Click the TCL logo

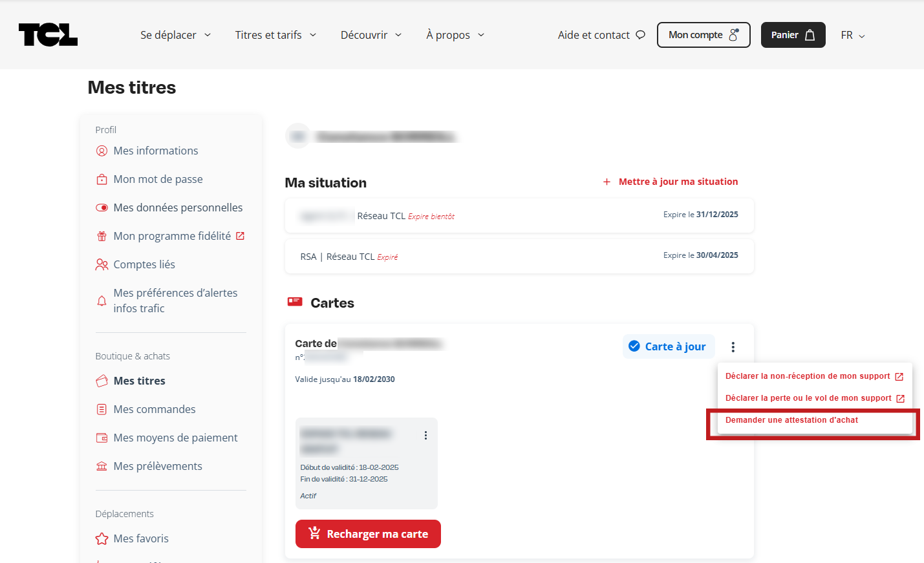(x=48, y=35)
